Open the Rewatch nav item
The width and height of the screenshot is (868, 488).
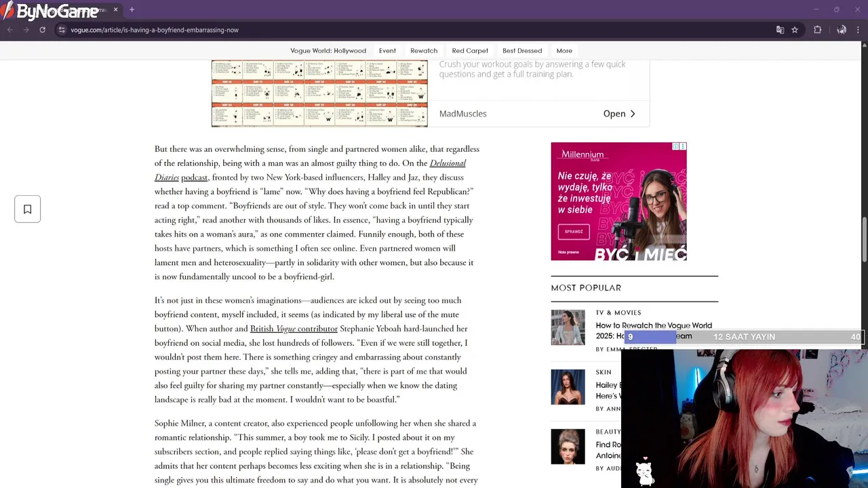point(424,51)
